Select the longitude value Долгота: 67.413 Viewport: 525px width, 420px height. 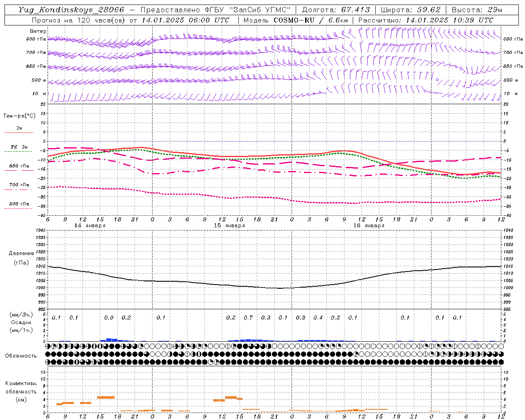[336, 10]
